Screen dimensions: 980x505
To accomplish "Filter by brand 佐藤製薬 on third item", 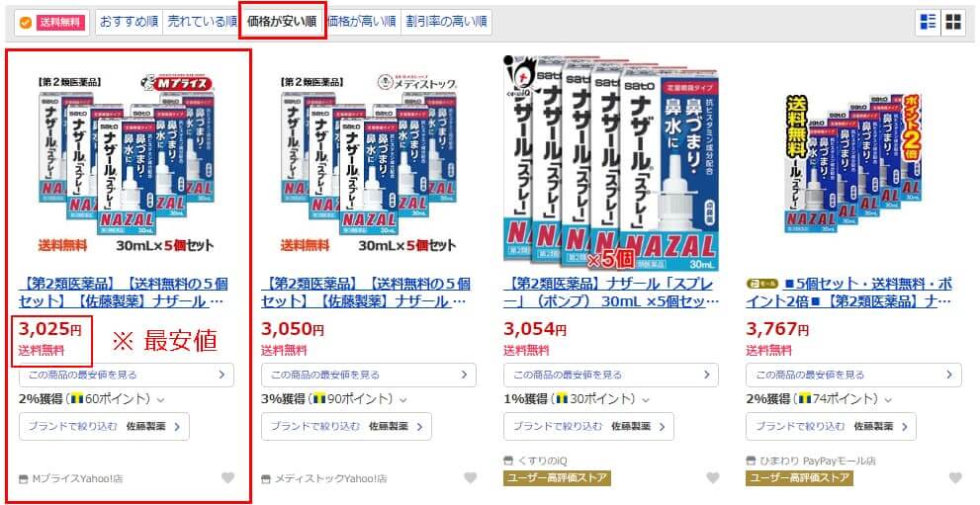I will [588, 426].
